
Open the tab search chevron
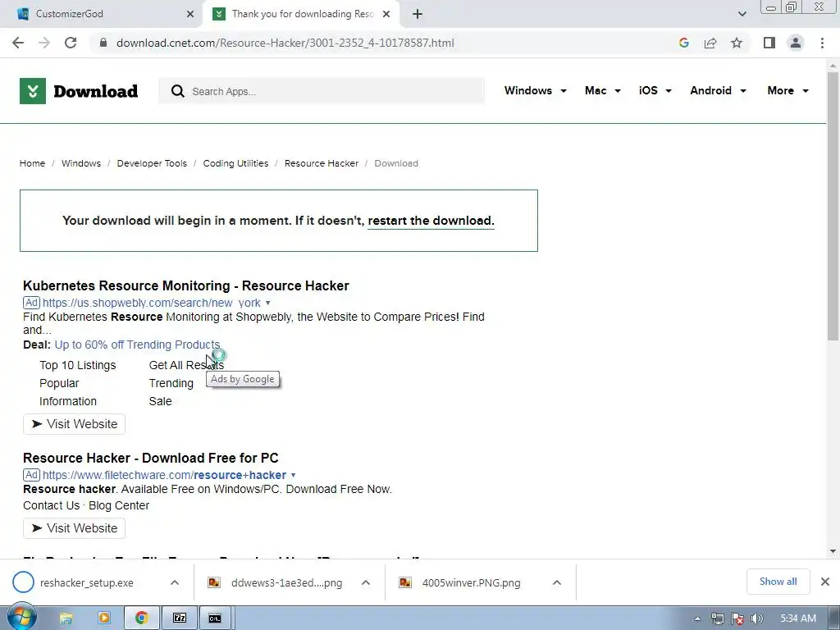pos(742,14)
